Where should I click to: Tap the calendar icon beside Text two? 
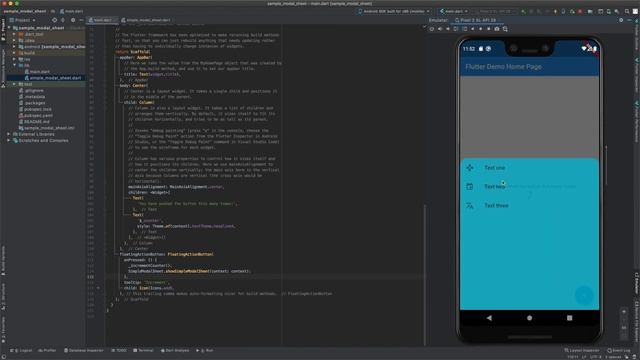470,187
